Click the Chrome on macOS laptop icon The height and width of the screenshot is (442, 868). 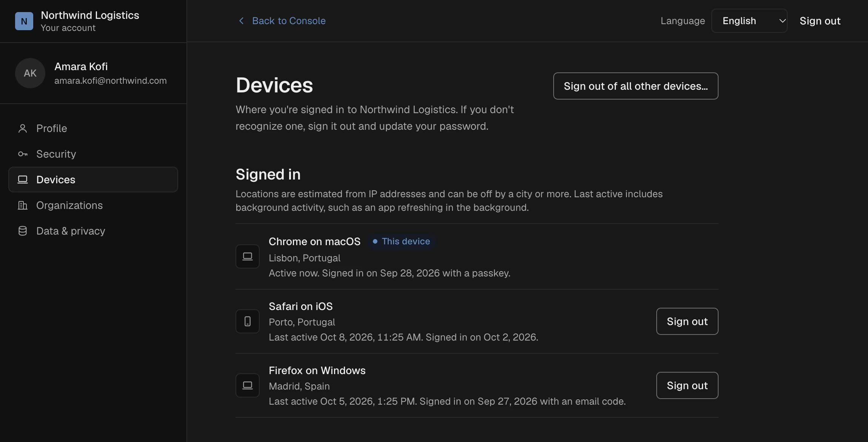[x=248, y=256]
